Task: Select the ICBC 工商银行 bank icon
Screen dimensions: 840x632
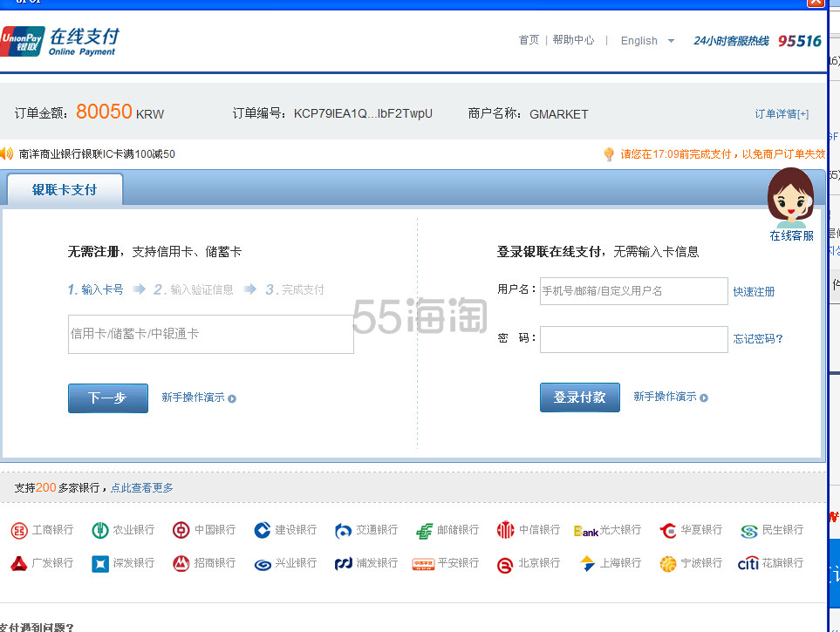Action: [x=19, y=530]
